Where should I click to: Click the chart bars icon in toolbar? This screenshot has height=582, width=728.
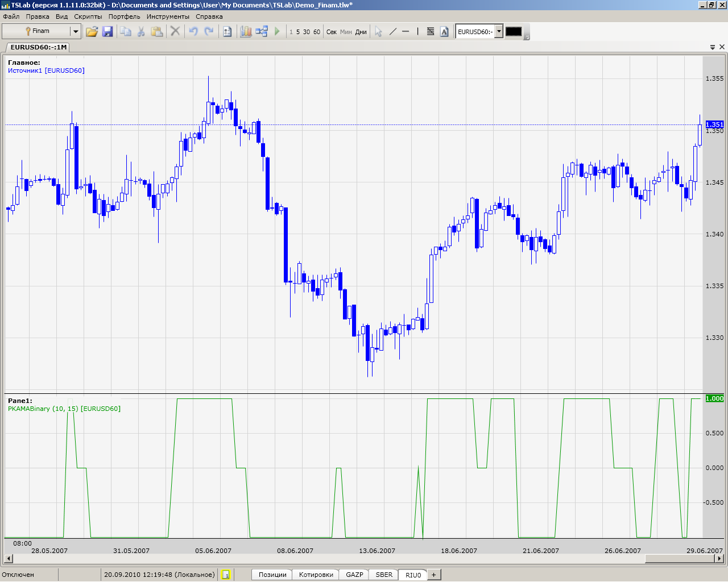[246, 31]
